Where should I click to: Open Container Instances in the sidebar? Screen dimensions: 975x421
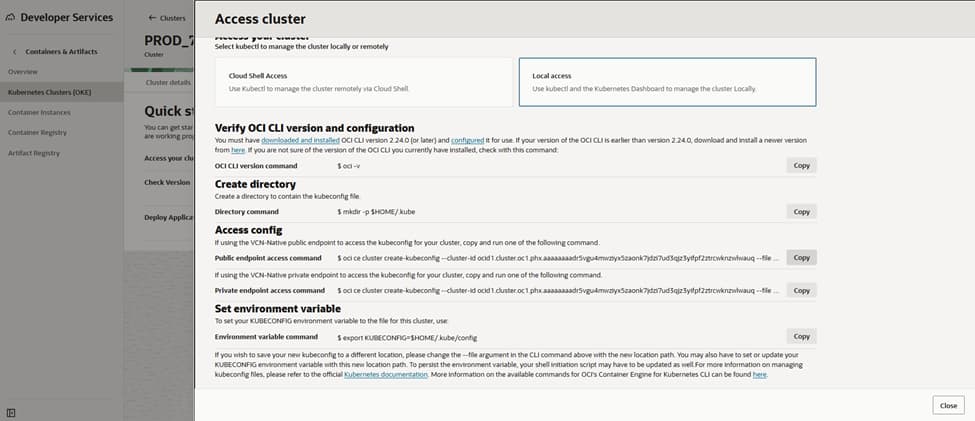39,112
